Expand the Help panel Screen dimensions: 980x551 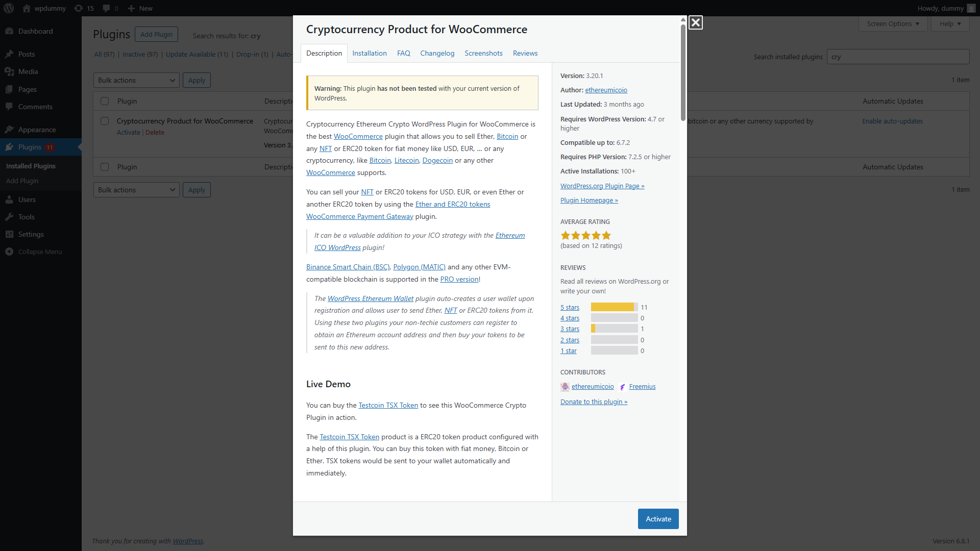coord(950,23)
